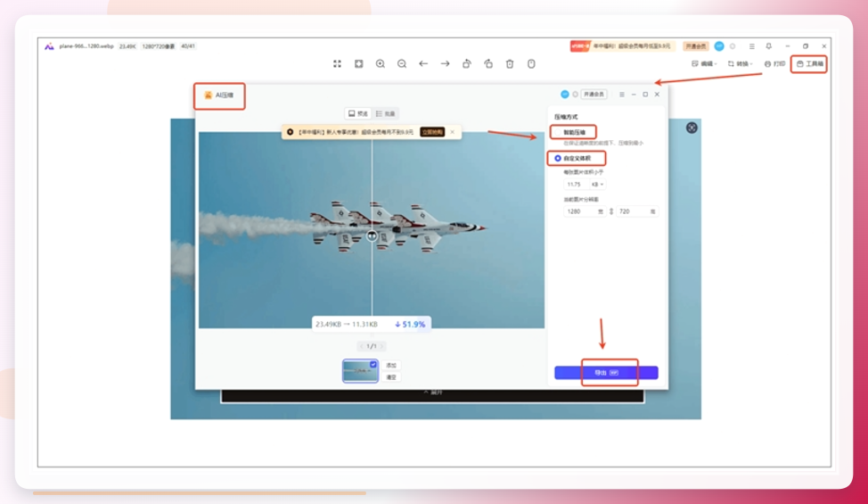Select the plane image thumbnail

pyautogui.click(x=360, y=371)
